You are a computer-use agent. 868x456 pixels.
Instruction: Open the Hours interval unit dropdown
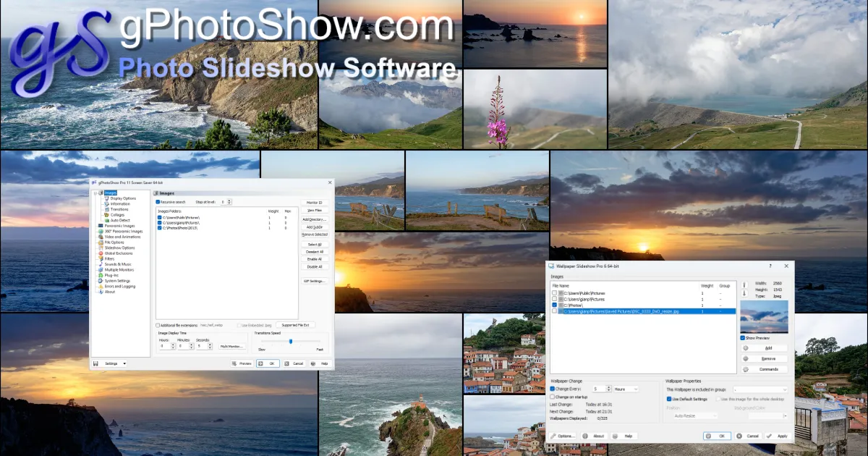626,389
